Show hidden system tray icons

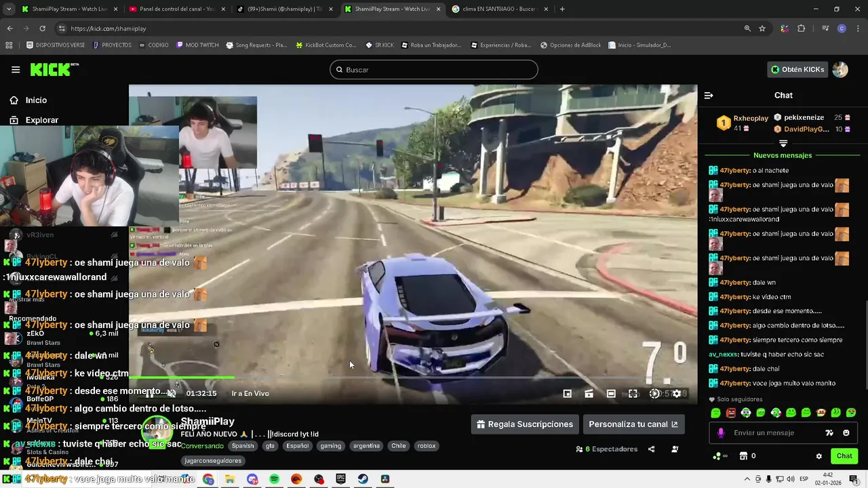pos(747,479)
